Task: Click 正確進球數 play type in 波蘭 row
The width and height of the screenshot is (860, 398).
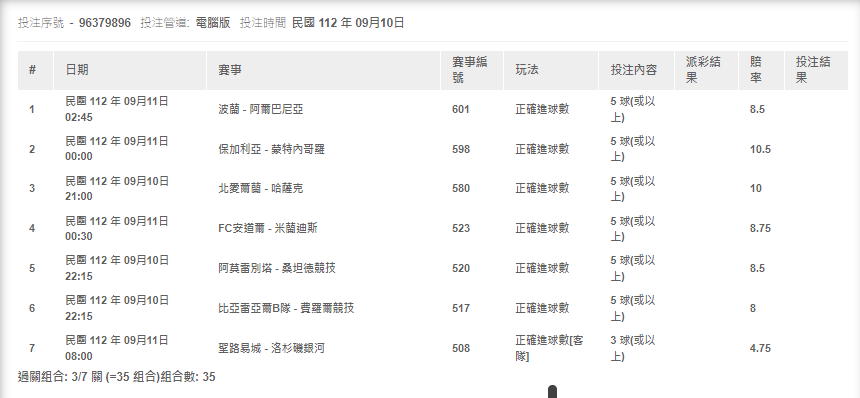Action: (x=542, y=110)
